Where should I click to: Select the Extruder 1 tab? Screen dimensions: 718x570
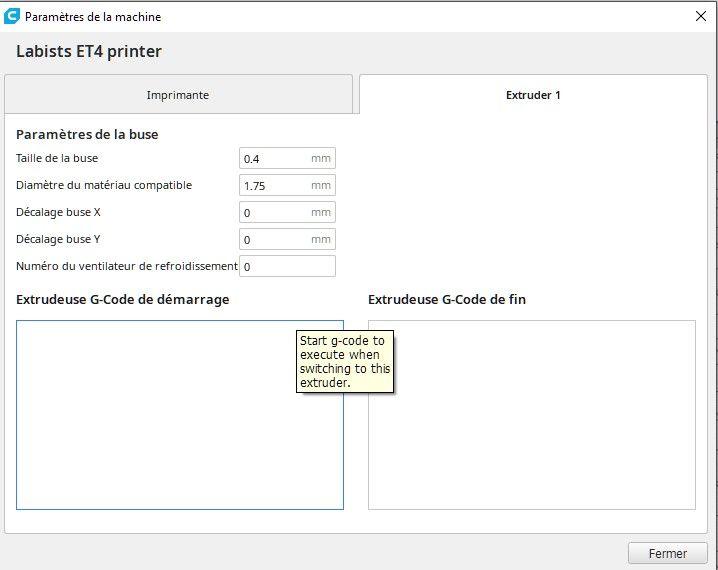[533, 94]
